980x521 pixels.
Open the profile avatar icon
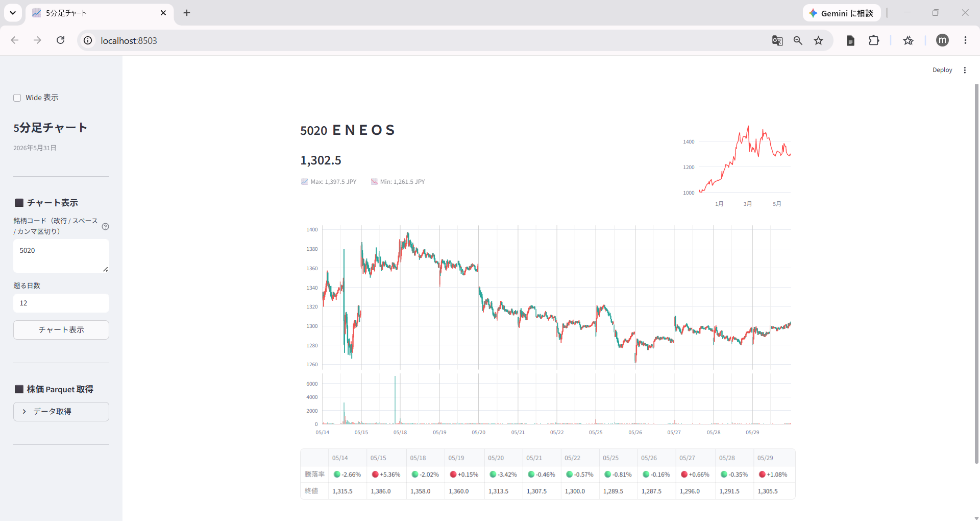(x=942, y=40)
